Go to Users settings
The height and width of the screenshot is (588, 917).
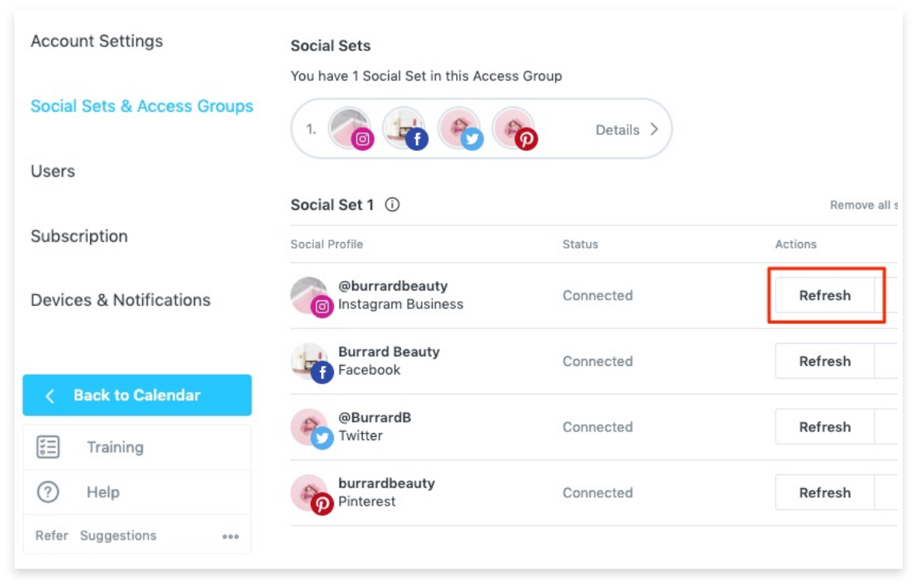53,171
